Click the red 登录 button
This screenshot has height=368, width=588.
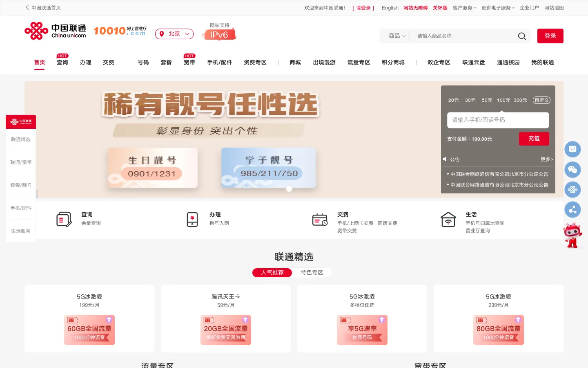click(x=550, y=36)
